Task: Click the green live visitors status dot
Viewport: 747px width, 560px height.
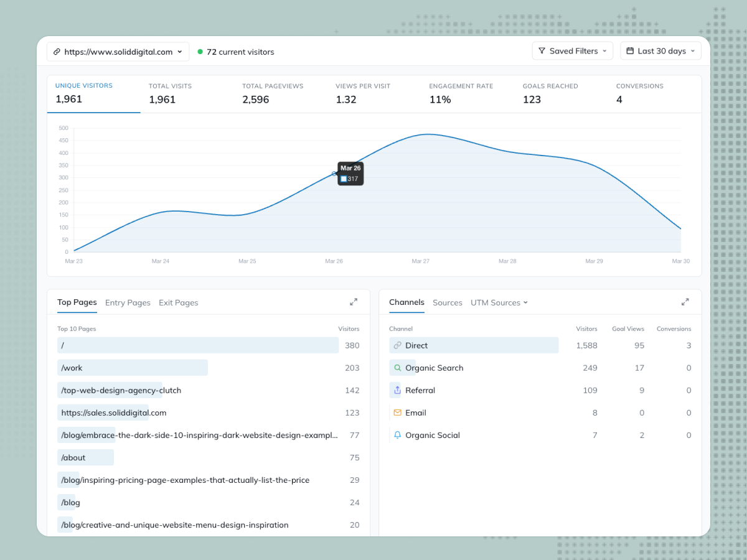Action: tap(200, 52)
